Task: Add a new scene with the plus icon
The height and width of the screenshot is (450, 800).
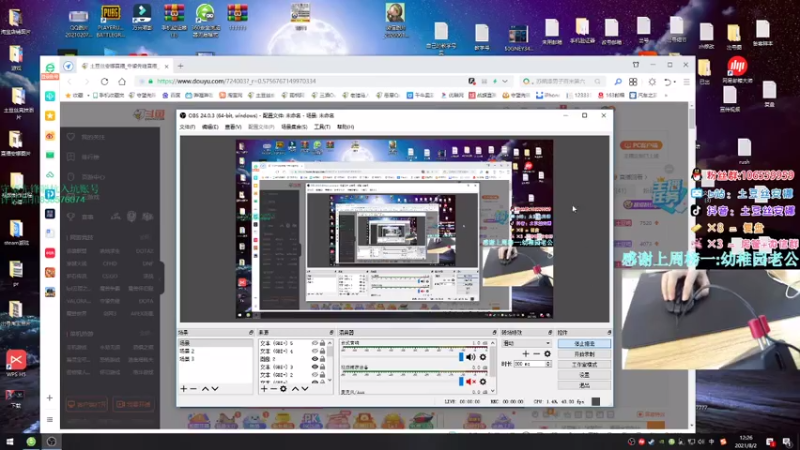Action: click(184, 389)
